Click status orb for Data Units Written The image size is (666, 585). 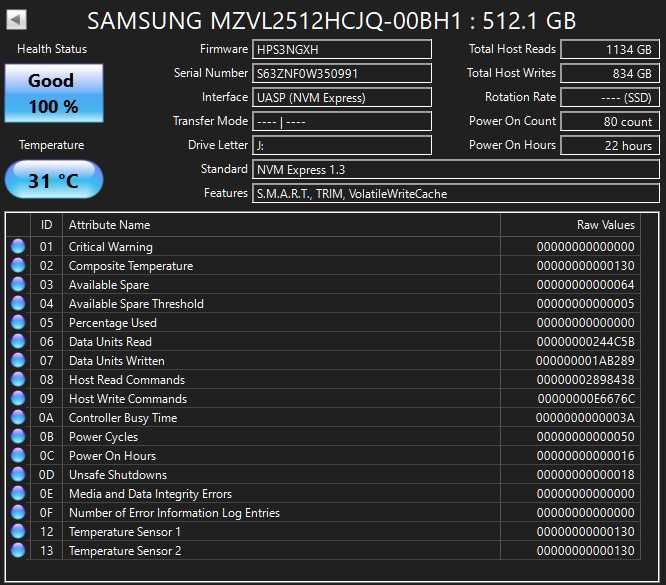[18, 360]
